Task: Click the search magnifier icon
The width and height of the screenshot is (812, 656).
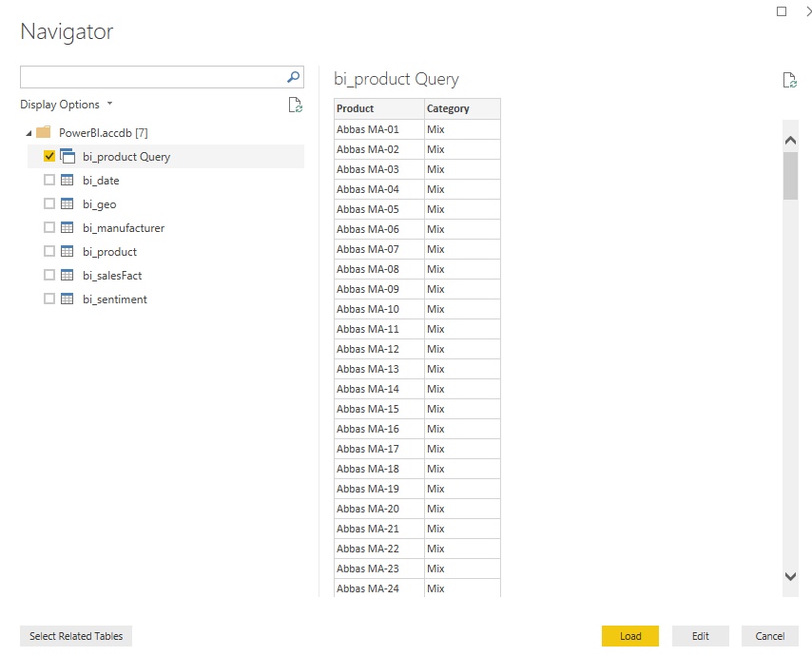Action: click(293, 77)
